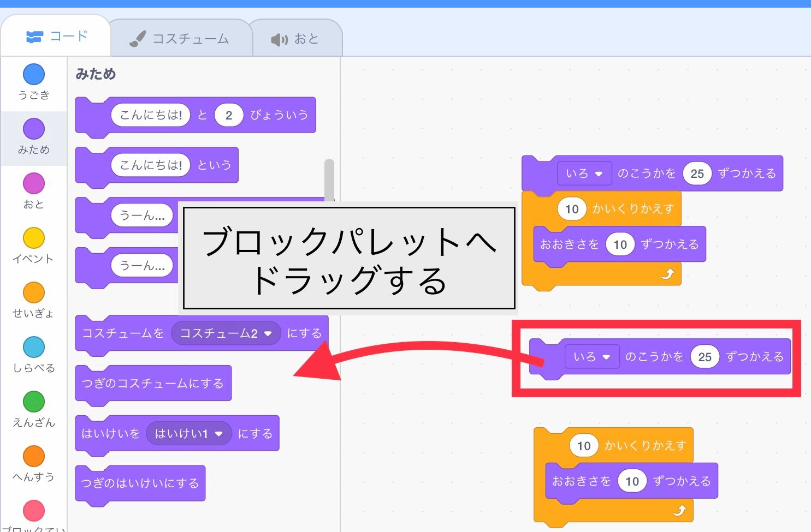Select the せいぎょ (Control) category icon
This screenshot has width=811, height=532.
coord(34,292)
